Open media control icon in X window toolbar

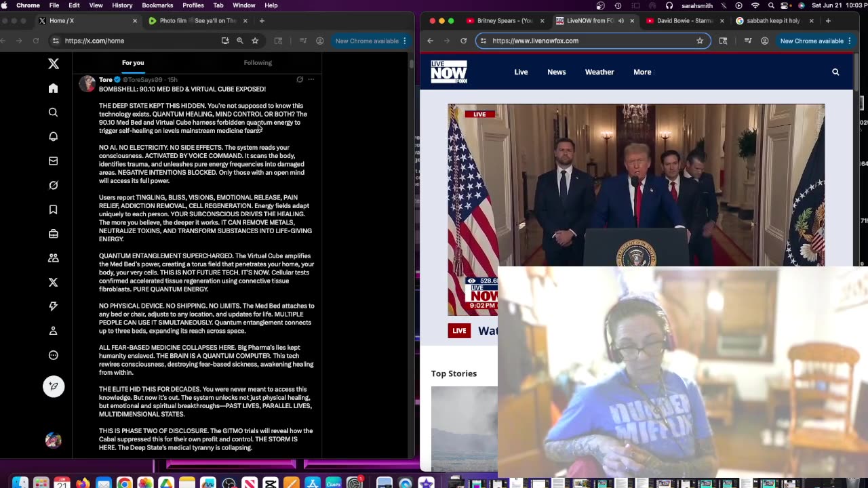[x=303, y=41]
